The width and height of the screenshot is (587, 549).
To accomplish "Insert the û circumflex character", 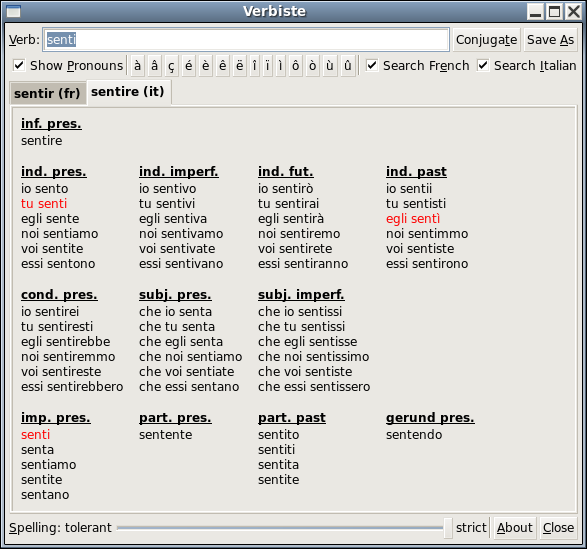I will 347,66.
